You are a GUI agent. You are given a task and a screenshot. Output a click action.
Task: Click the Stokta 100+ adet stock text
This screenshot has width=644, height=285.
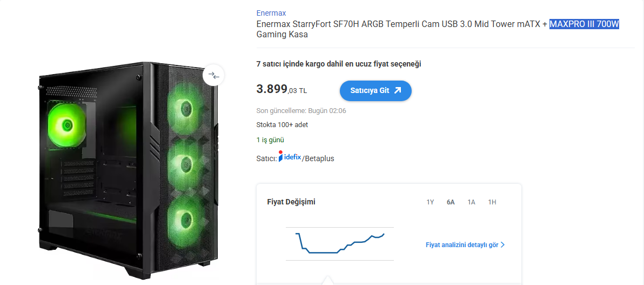click(282, 125)
